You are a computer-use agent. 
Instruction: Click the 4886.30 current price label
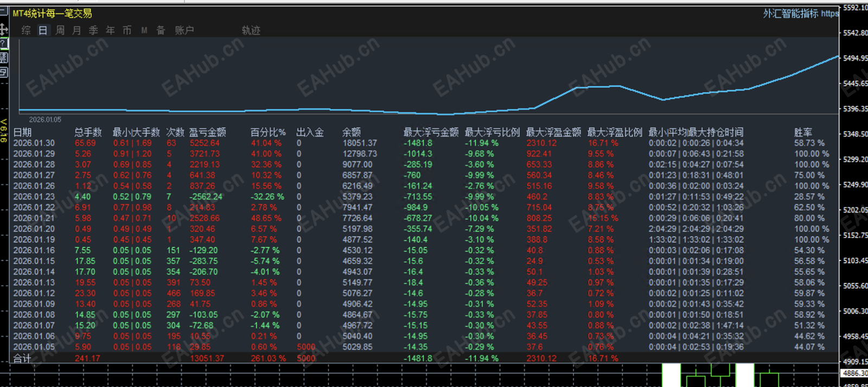pos(854,373)
